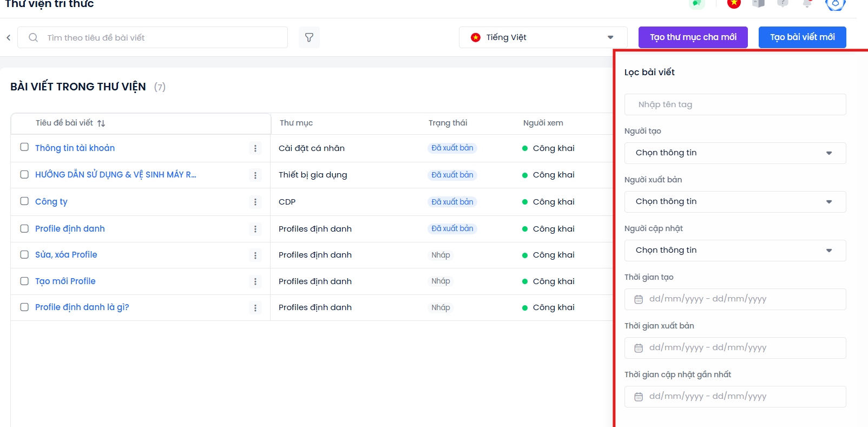Tick the checkbox for Thông tin tài khoản
Image resolution: width=868 pixels, height=427 pixels.
[x=24, y=147]
